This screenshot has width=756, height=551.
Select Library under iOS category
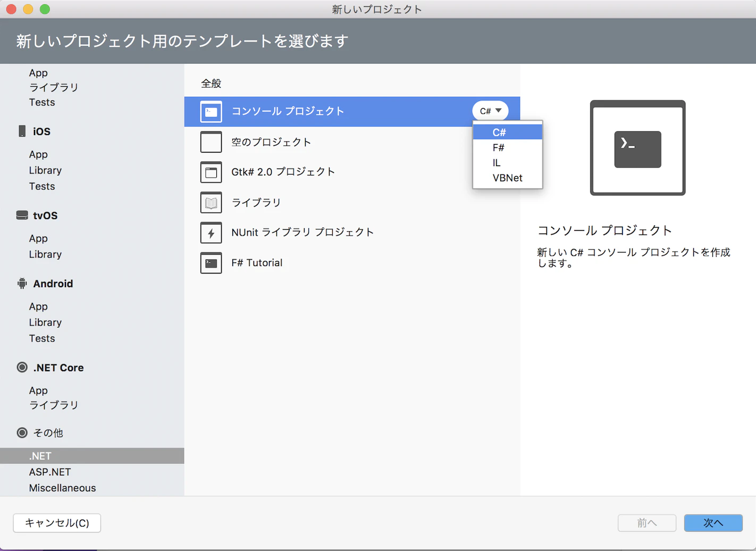pos(45,170)
